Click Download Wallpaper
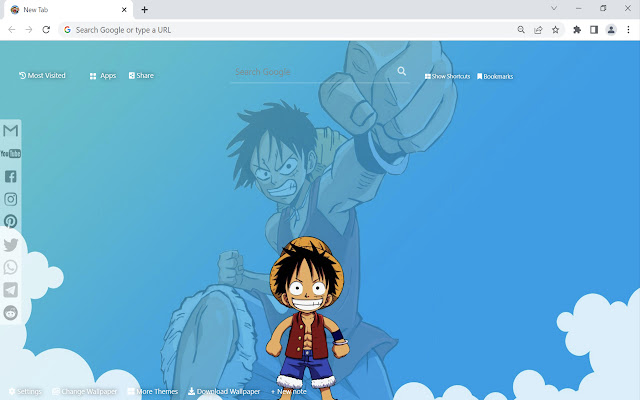The height and width of the screenshot is (400, 640). click(x=224, y=391)
